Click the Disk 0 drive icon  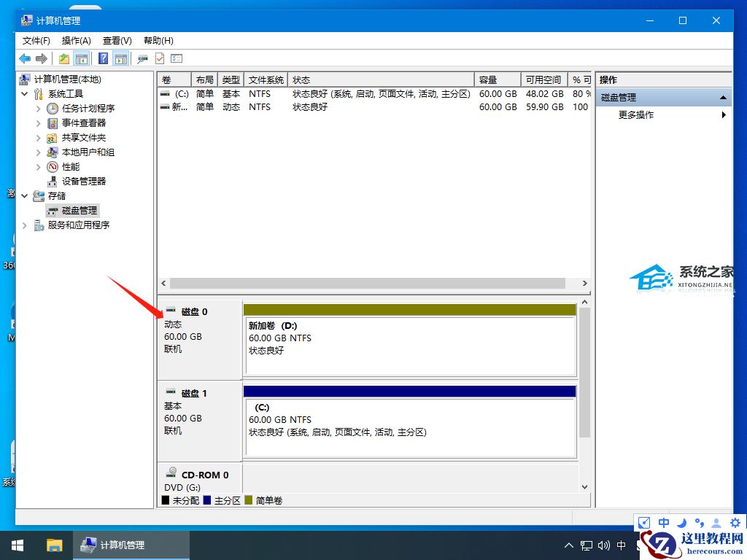171,310
